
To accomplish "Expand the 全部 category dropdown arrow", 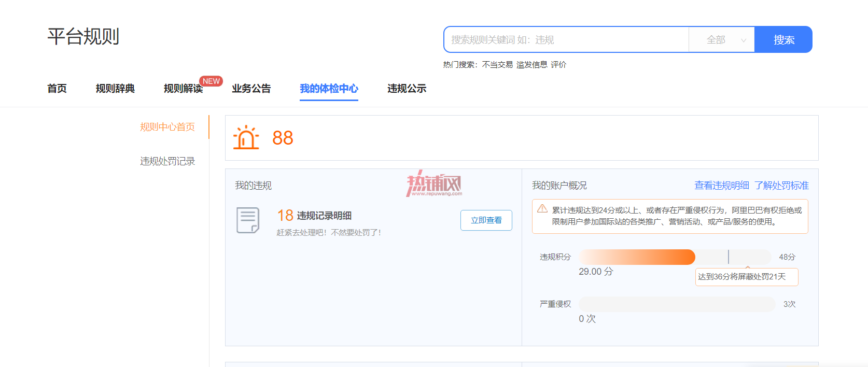I will point(744,40).
